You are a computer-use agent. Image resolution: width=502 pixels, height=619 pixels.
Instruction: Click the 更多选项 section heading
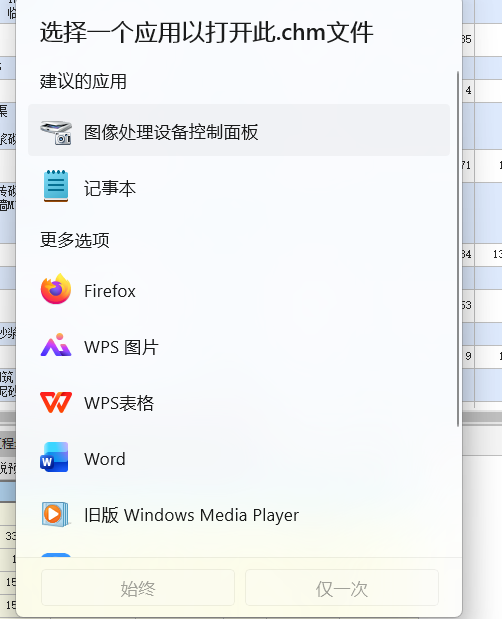coord(75,240)
